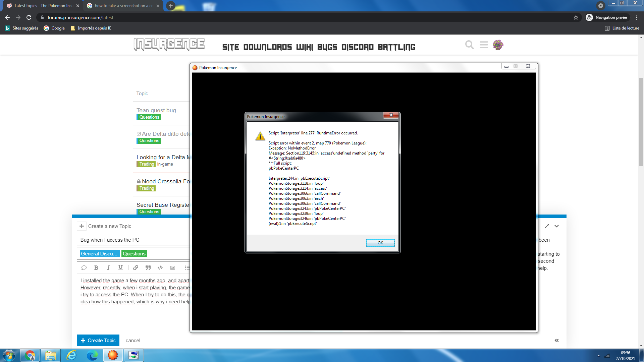Insert a bulleted list in composer
The height and width of the screenshot is (362, 644).
(x=187, y=267)
